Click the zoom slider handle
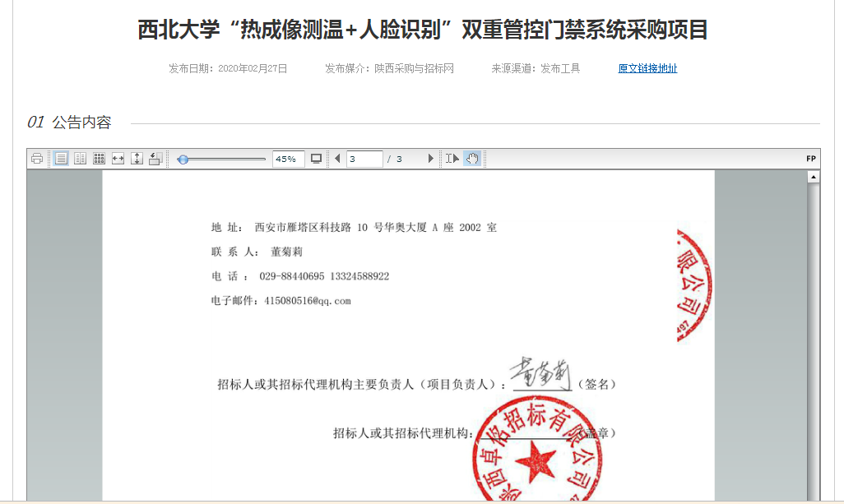Viewport: 844px width, 504px height. (183, 160)
